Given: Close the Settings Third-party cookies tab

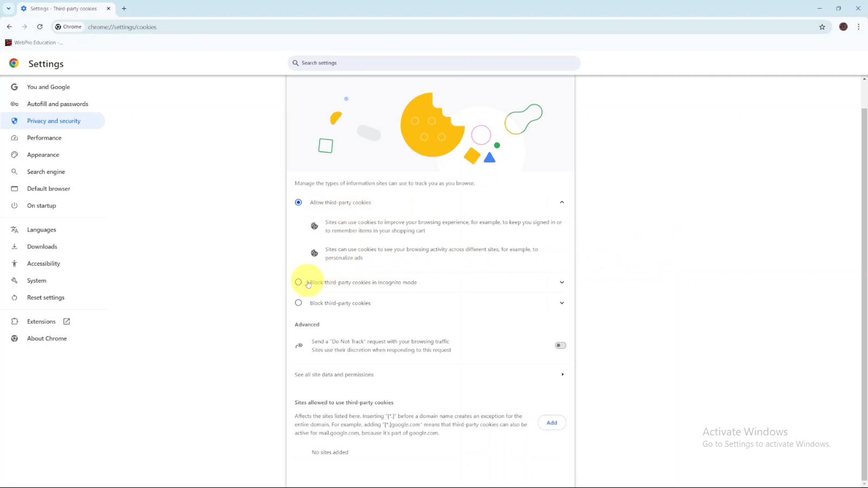Looking at the screenshot, I should 108,9.
